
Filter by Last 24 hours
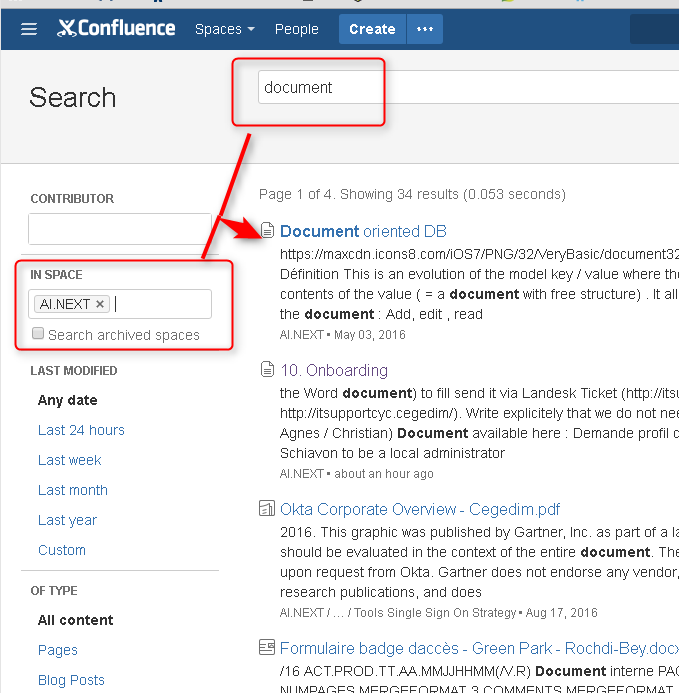pos(81,430)
